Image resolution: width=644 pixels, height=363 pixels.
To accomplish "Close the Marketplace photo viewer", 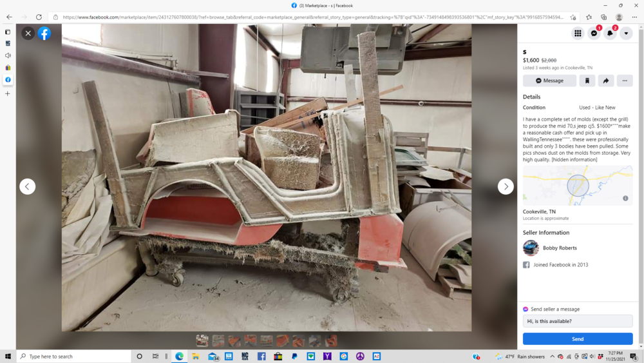I will (28, 34).
